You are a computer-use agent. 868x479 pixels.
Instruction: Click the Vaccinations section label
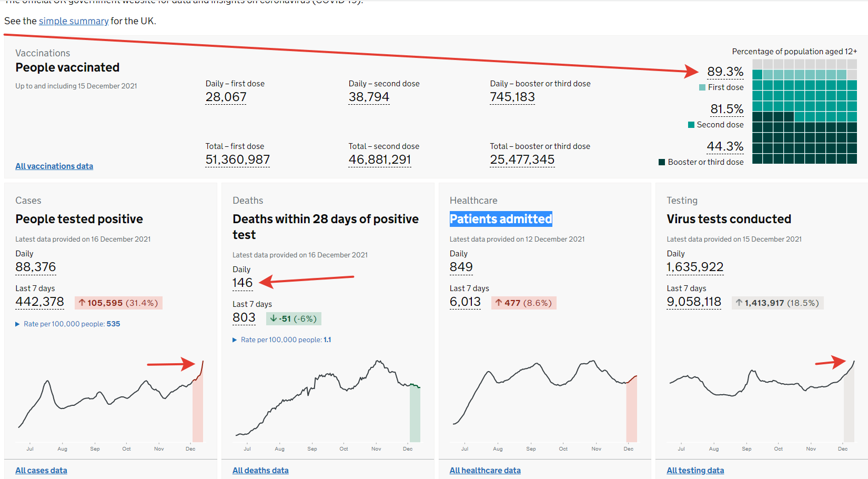[43, 53]
